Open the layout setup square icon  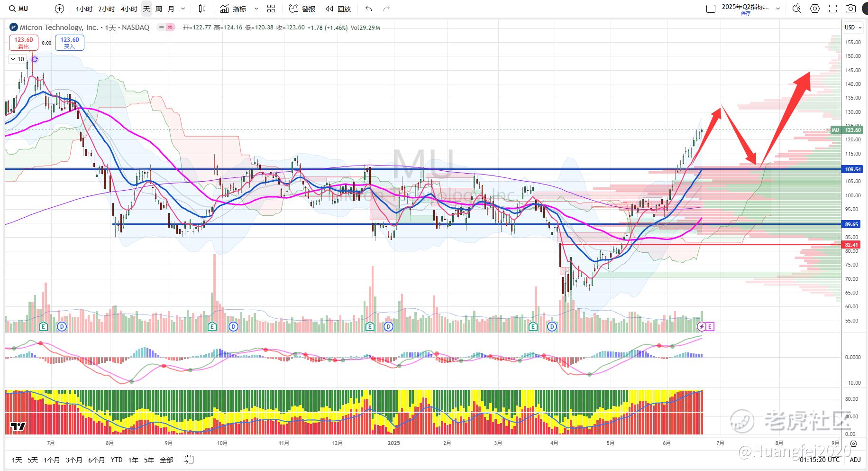tap(711, 9)
